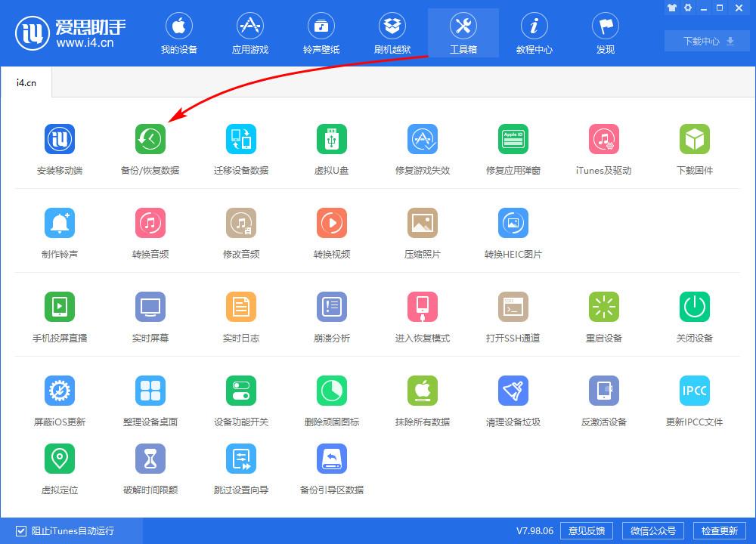Launch 转换视频 converter
Screen dimensions: 756x544
(x=332, y=223)
